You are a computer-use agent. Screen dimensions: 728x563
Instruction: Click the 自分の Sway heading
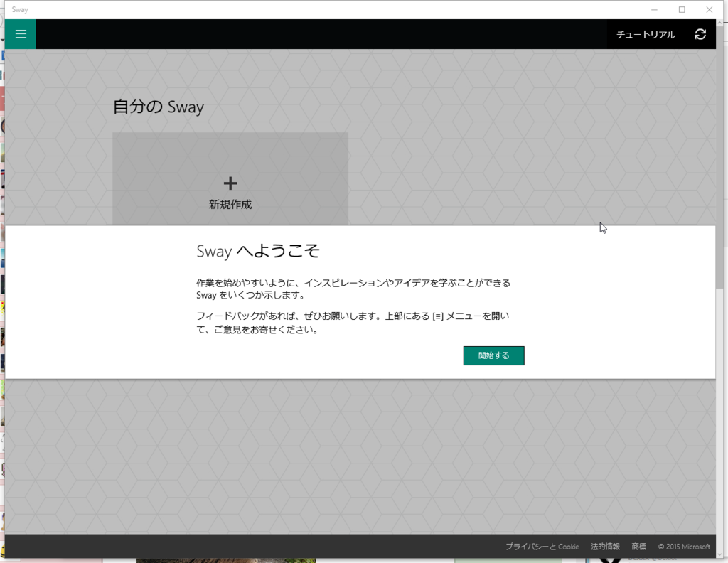(x=159, y=107)
